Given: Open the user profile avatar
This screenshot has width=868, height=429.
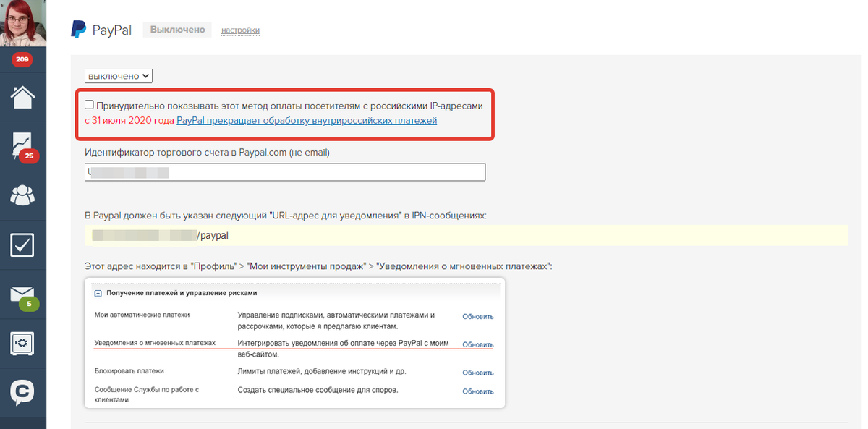Looking at the screenshot, I should coord(23,23).
